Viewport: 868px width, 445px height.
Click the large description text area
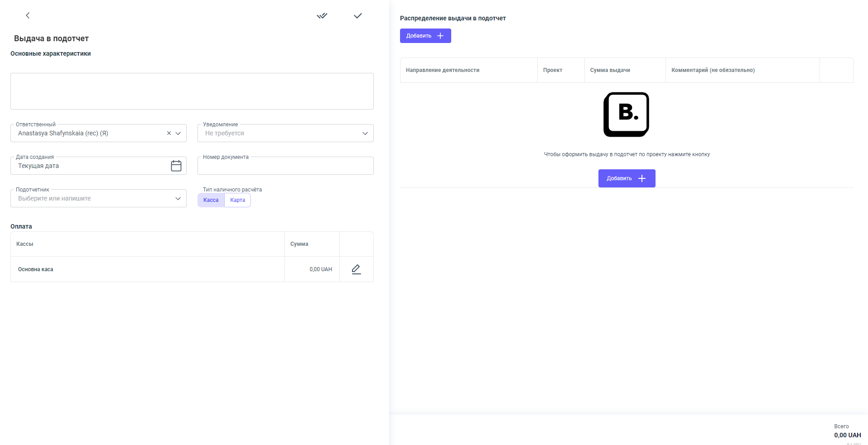192,91
